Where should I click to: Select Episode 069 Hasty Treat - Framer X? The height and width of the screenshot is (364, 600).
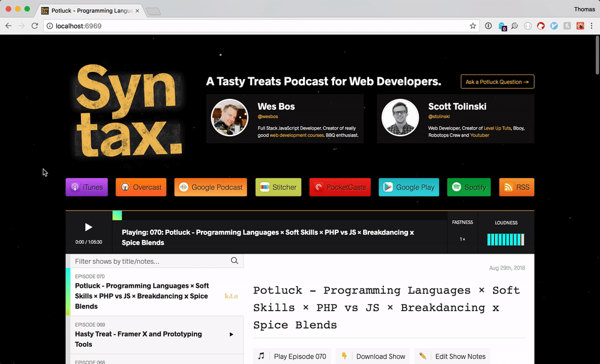(x=155, y=335)
